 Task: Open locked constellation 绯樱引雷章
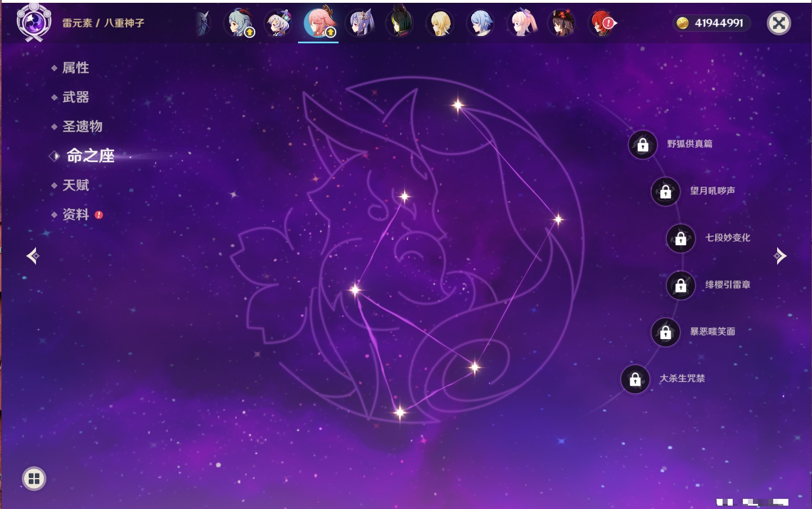[681, 285]
